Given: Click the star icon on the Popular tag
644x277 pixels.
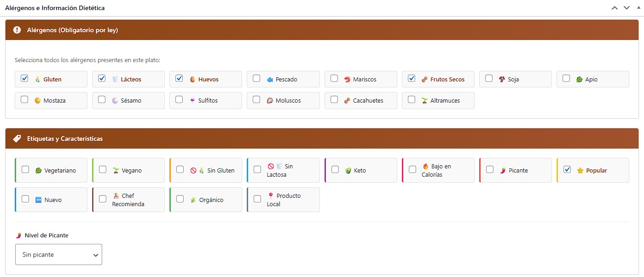Looking at the screenshot, I should point(580,170).
